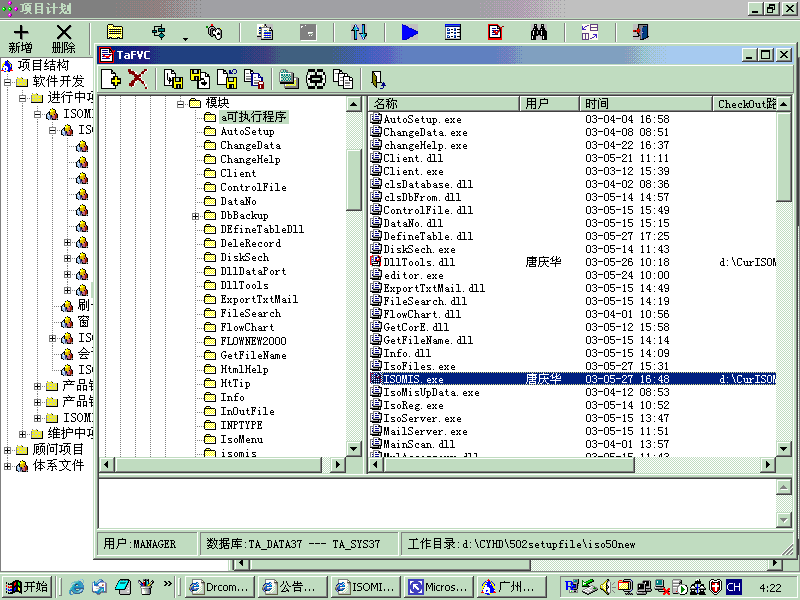Click the 开始 Start button
The height and width of the screenshot is (600, 800).
[27, 587]
